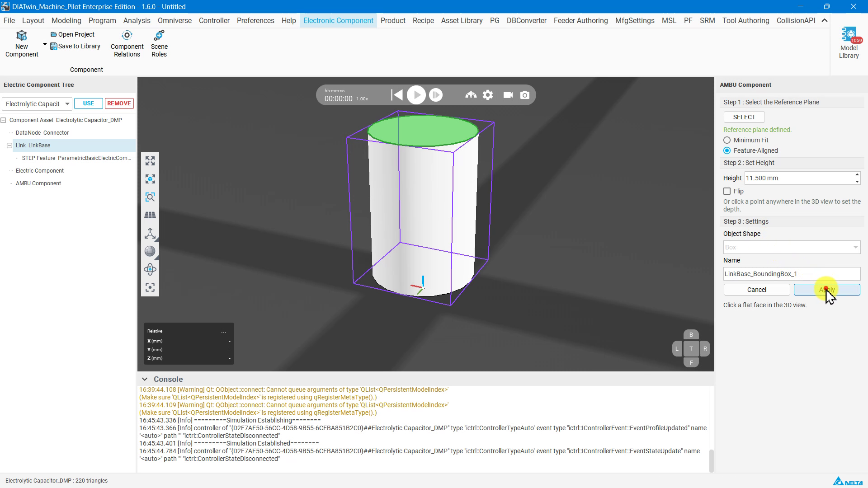Switch to Back view on view cube
868x488 pixels.
(x=691, y=335)
